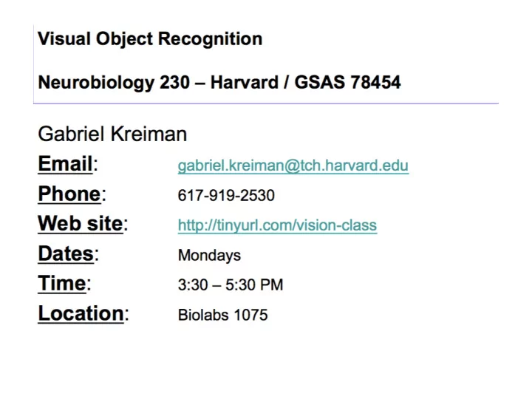Click the underlined Phone label

point(69,194)
